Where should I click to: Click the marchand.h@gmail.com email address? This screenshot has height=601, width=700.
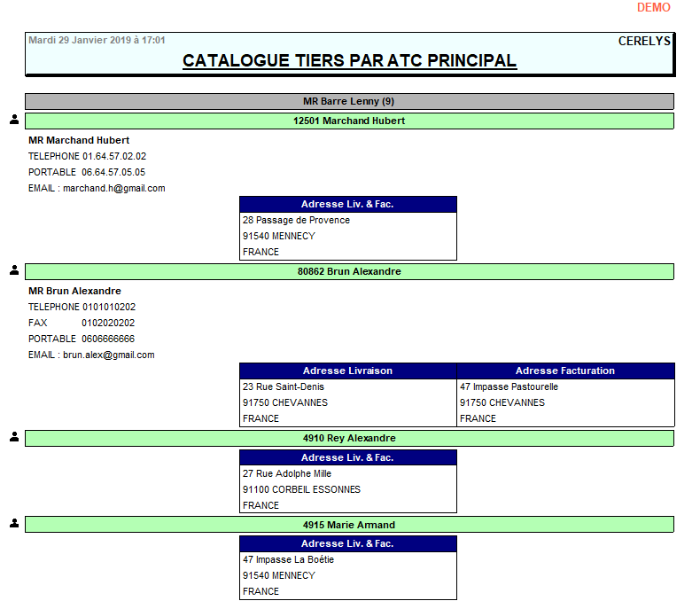pos(113,188)
